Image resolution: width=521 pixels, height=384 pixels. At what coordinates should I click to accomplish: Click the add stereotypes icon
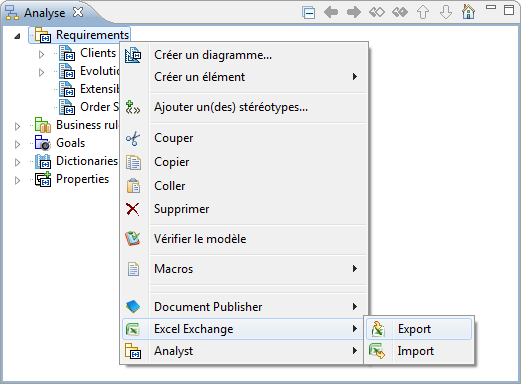[133, 107]
